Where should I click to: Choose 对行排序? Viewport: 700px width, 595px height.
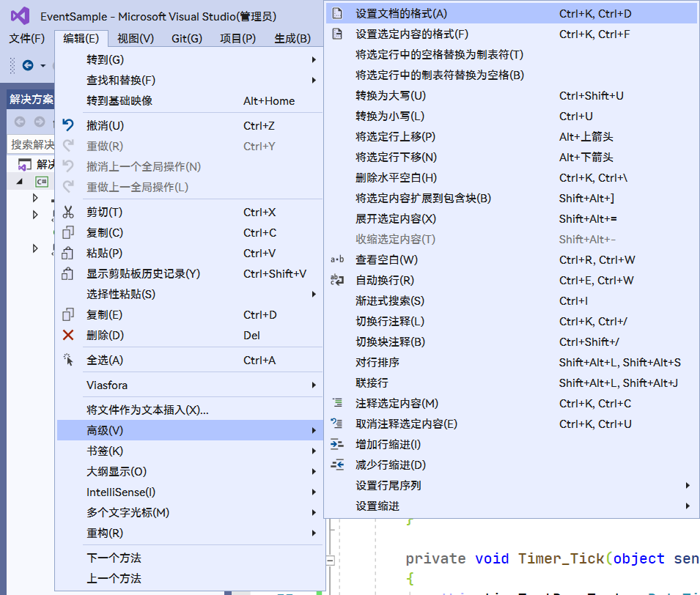click(x=511, y=362)
